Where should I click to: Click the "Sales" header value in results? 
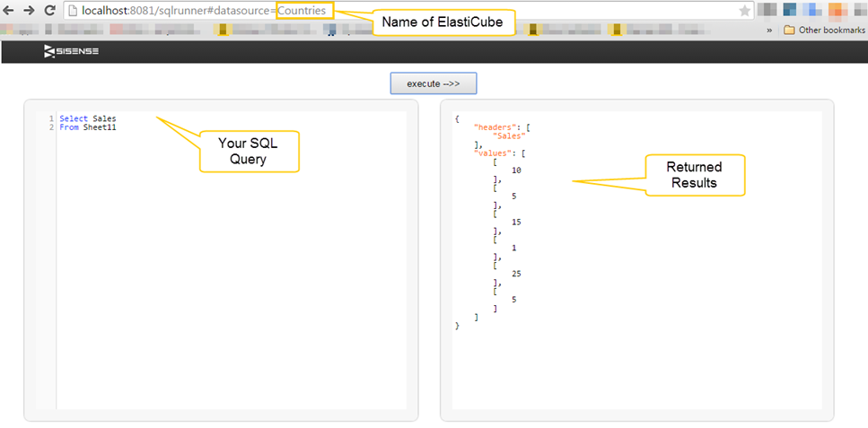coord(509,136)
